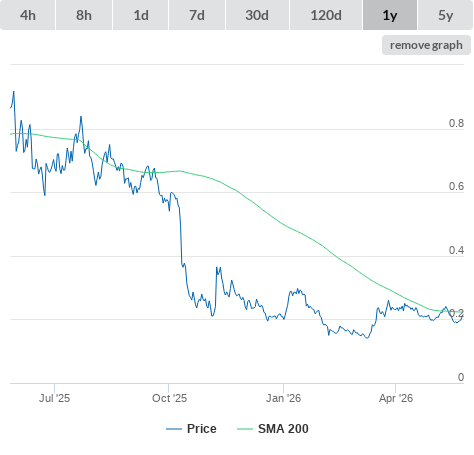Click the remove graph button

coord(426,45)
